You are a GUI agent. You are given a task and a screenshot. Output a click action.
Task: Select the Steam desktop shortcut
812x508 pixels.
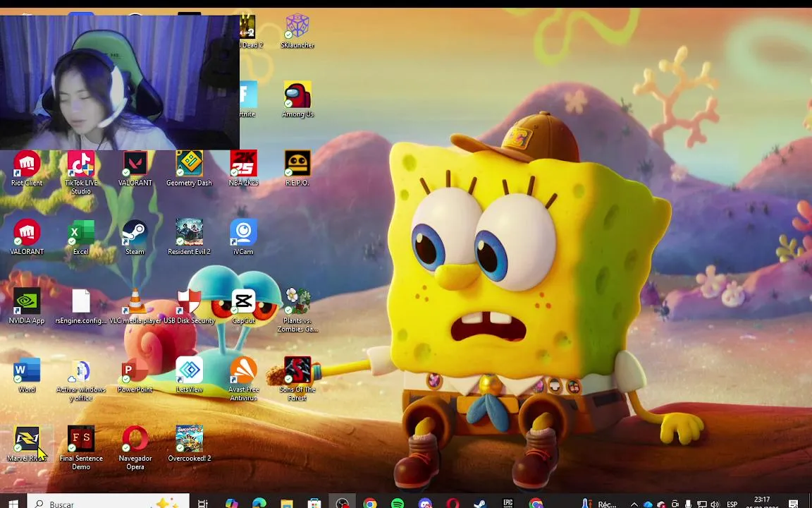click(x=135, y=237)
